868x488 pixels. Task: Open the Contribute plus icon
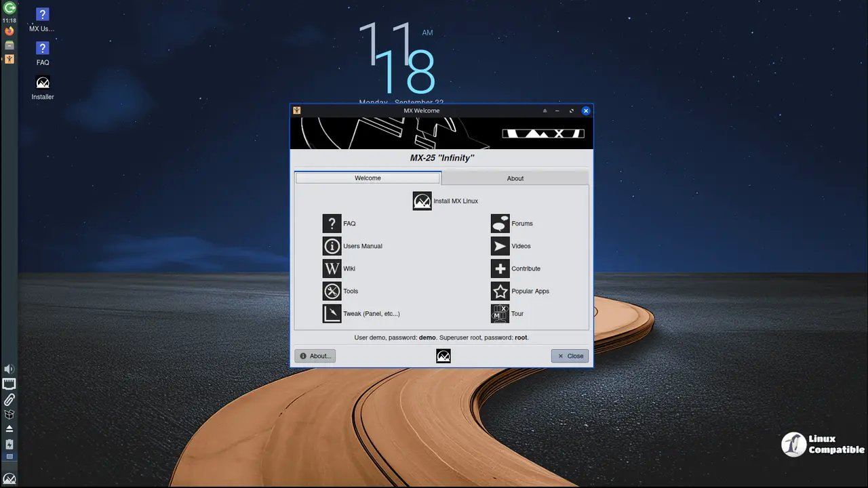click(x=500, y=268)
